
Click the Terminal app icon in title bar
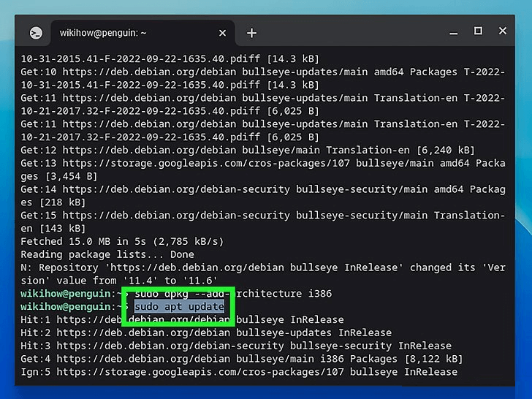(36, 33)
